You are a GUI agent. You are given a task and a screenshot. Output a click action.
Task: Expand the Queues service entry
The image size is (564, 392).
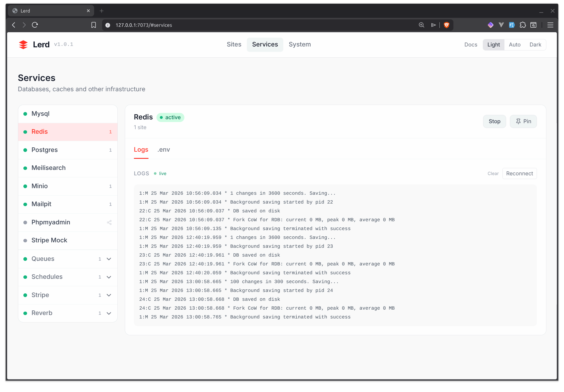tap(109, 259)
